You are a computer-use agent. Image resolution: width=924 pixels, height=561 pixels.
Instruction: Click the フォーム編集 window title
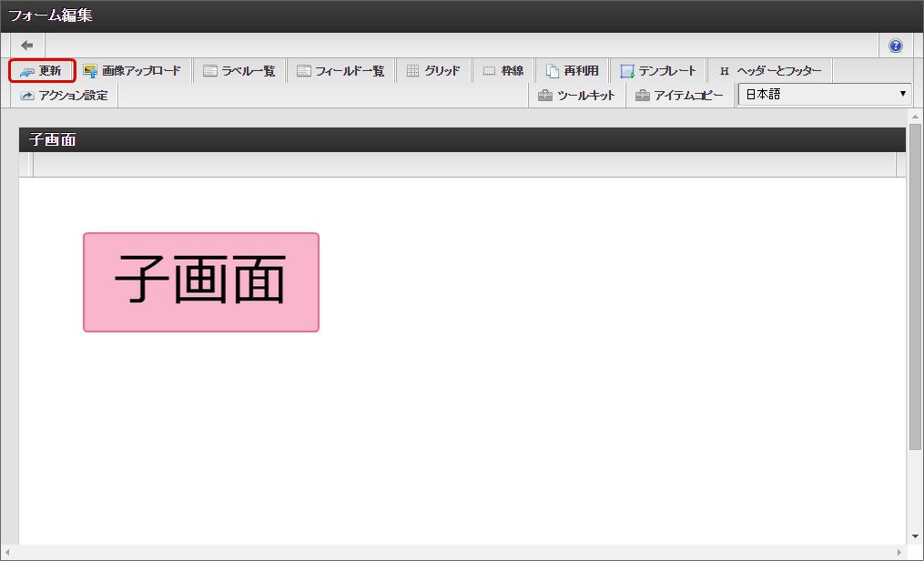[x=50, y=15]
